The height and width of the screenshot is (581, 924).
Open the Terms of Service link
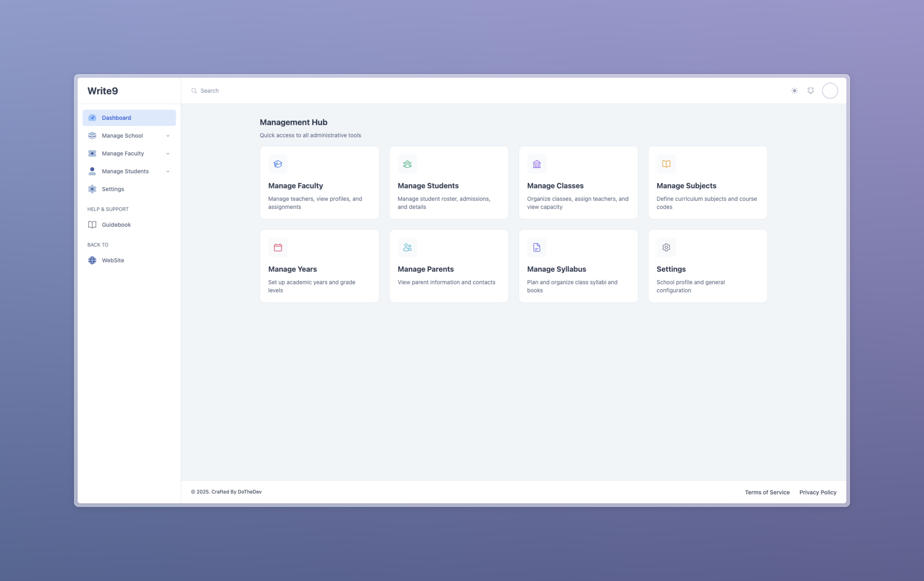[767, 492]
